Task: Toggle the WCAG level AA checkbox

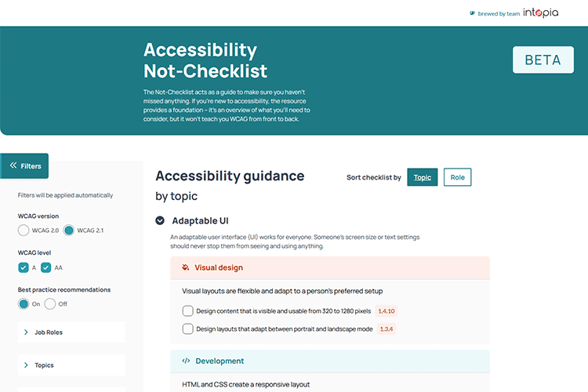Action: [x=46, y=267]
